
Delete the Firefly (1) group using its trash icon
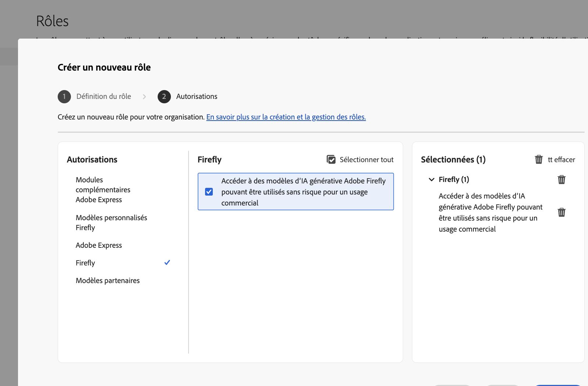pyautogui.click(x=561, y=180)
